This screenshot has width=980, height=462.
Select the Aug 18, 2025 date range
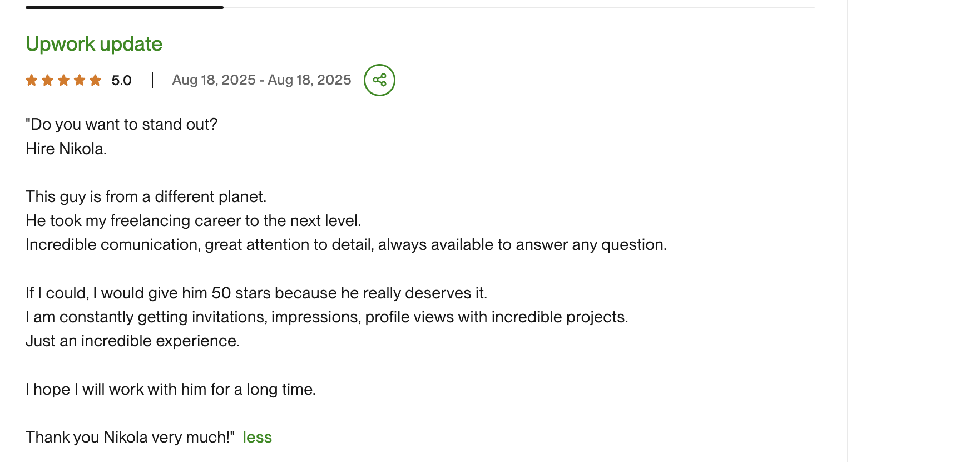coord(261,80)
